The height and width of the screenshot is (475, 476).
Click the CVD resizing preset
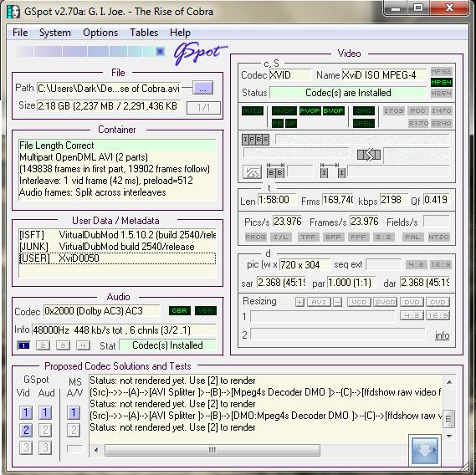coord(438,302)
